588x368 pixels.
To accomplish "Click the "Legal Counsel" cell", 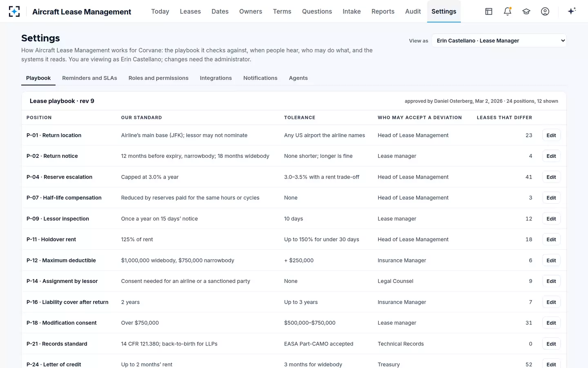I will pyautogui.click(x=395, y=281).
